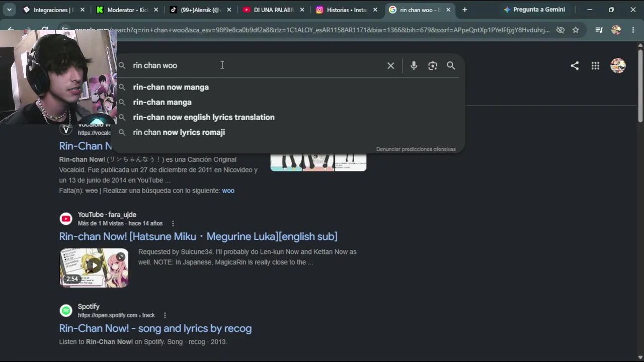Open three-dot options for the YouTube result
Screen dimensions: 644x362
(173, 223)
